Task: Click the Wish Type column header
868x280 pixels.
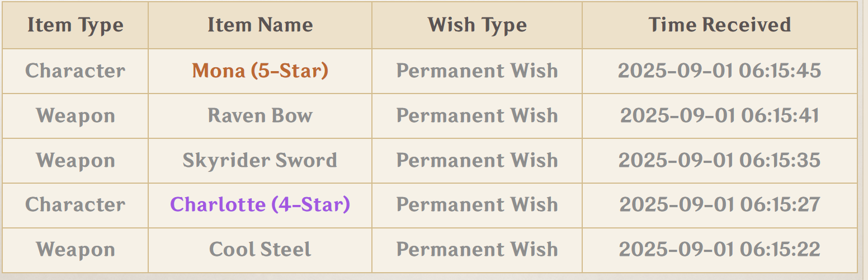Action: (x=477, y=25)
